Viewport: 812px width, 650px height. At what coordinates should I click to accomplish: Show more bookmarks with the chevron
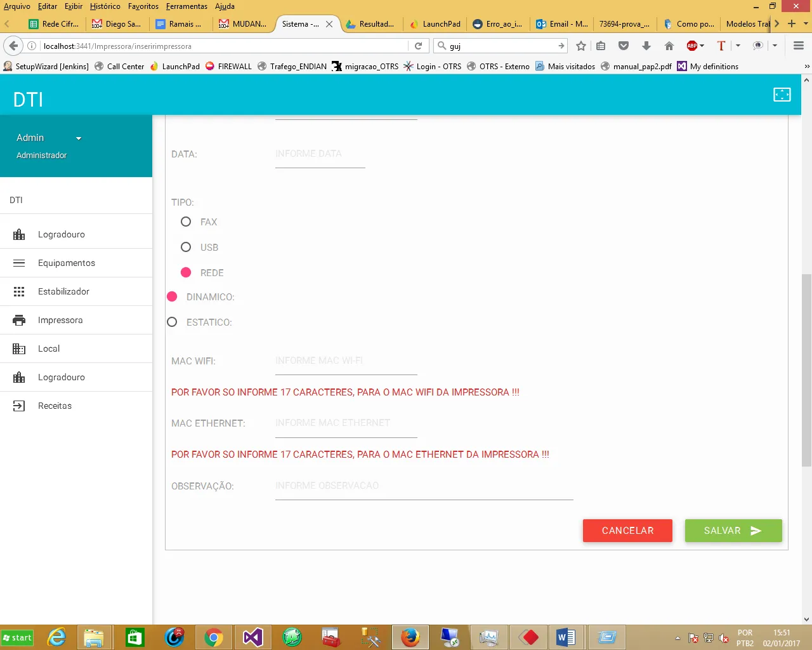point(806,67)
